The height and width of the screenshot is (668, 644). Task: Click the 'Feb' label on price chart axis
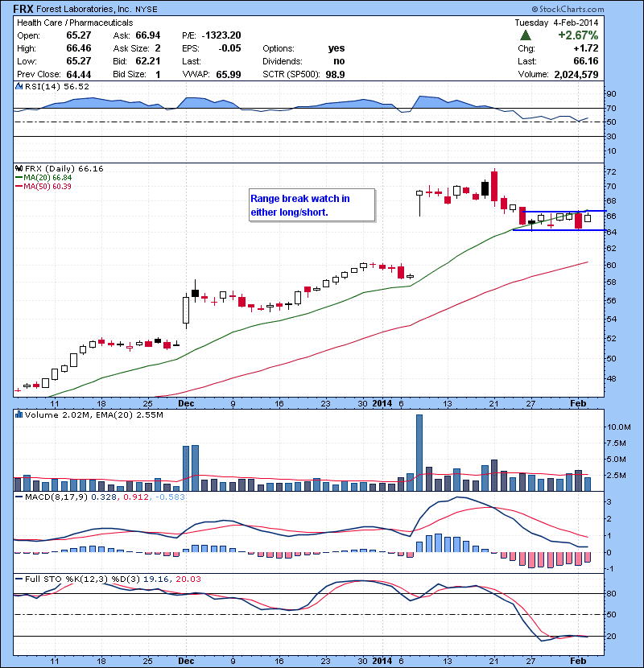(578, 403)
